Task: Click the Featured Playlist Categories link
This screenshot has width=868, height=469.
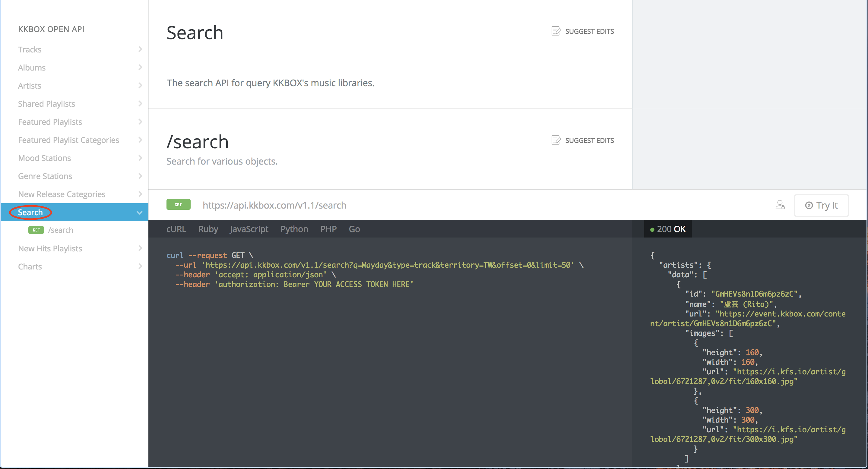Action: tap(68, 140)
